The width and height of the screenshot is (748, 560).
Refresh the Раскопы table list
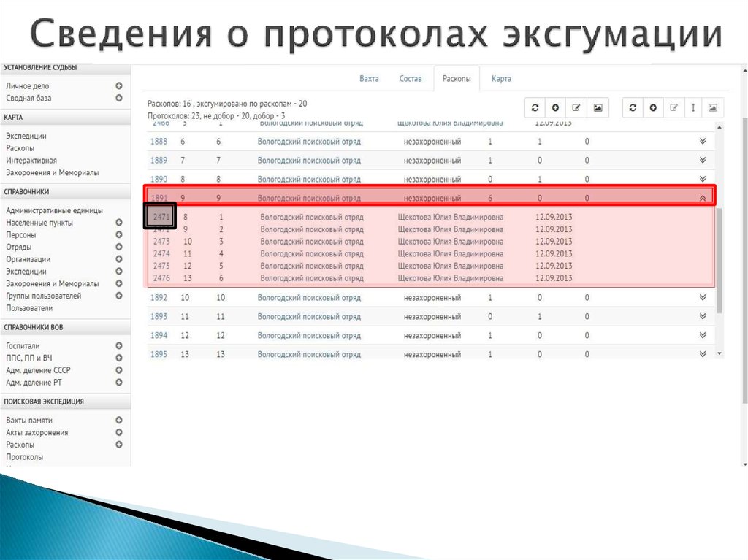point(535,107)
